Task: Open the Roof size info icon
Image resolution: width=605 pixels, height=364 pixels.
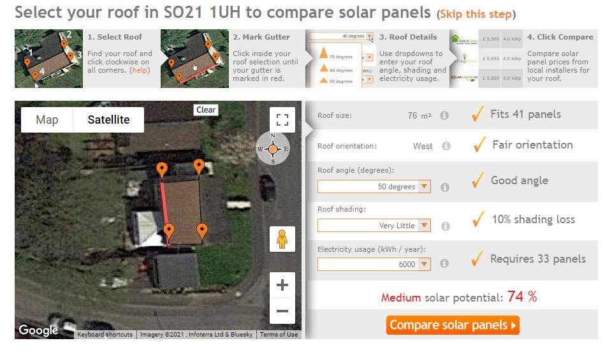Action: (x=444, y=115)
